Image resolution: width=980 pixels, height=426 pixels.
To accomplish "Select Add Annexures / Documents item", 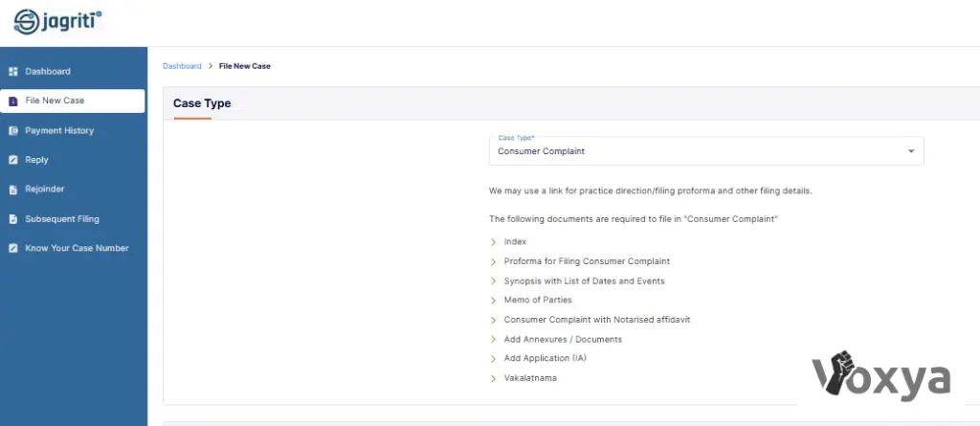I will click(x=563, y=340).
